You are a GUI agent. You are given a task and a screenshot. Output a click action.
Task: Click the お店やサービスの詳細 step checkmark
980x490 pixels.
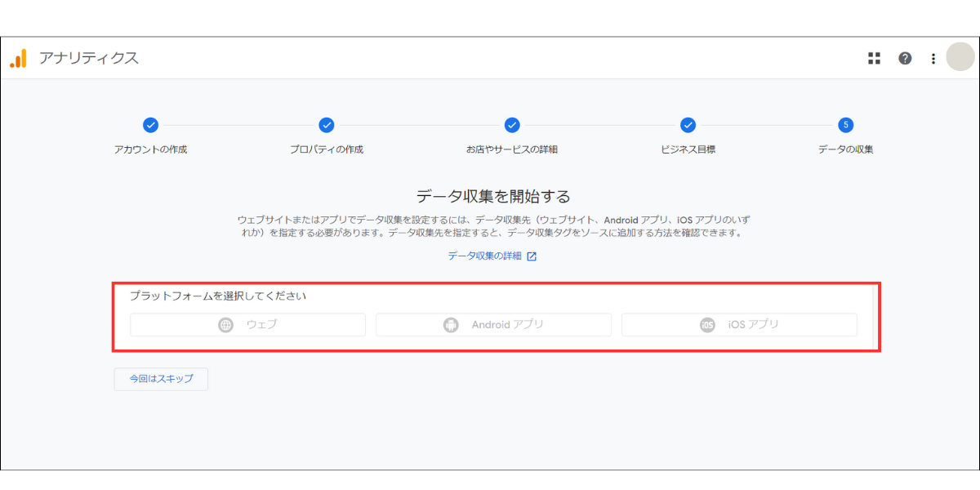512,125
